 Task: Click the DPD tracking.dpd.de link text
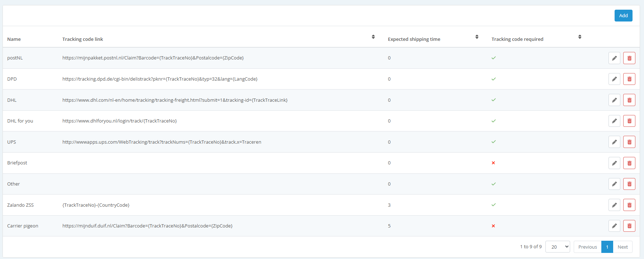[160, 79]
